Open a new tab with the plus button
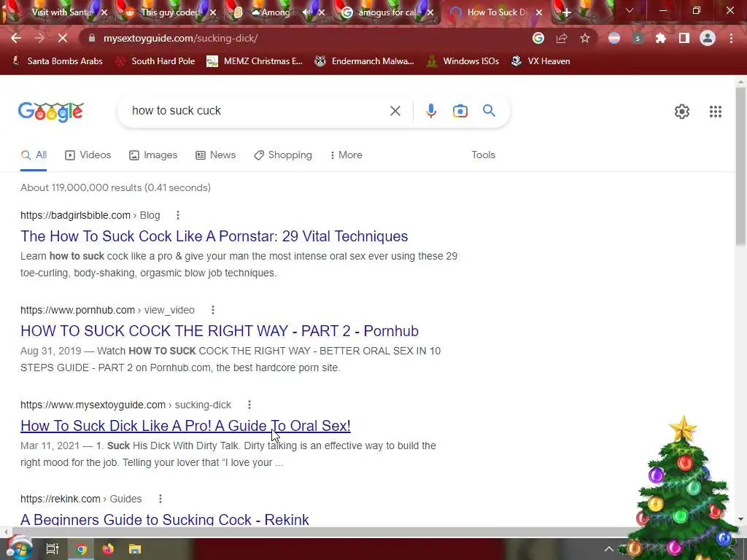The width and height of the screenshot is (747, 560). tap(566, 12)
